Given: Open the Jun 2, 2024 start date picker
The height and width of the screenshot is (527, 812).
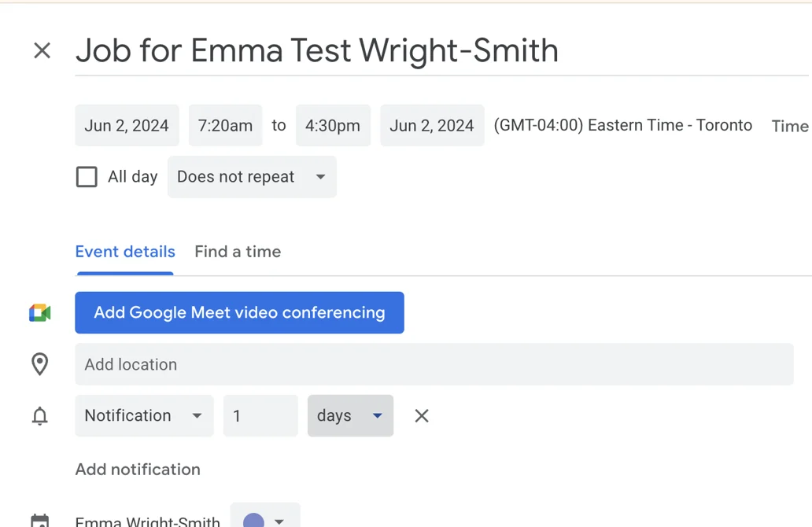Looking at the screenshot, I should click(127, 126).
